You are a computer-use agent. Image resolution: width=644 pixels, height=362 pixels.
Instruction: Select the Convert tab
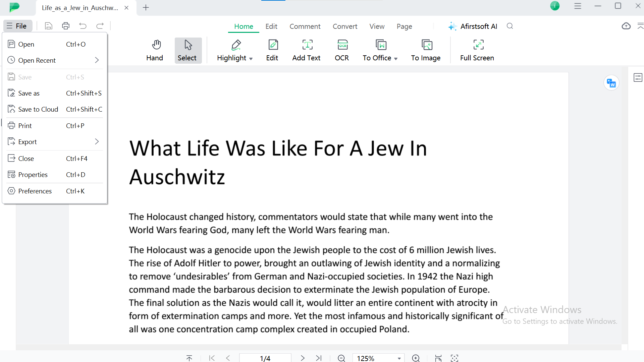(x=345, y=26)
